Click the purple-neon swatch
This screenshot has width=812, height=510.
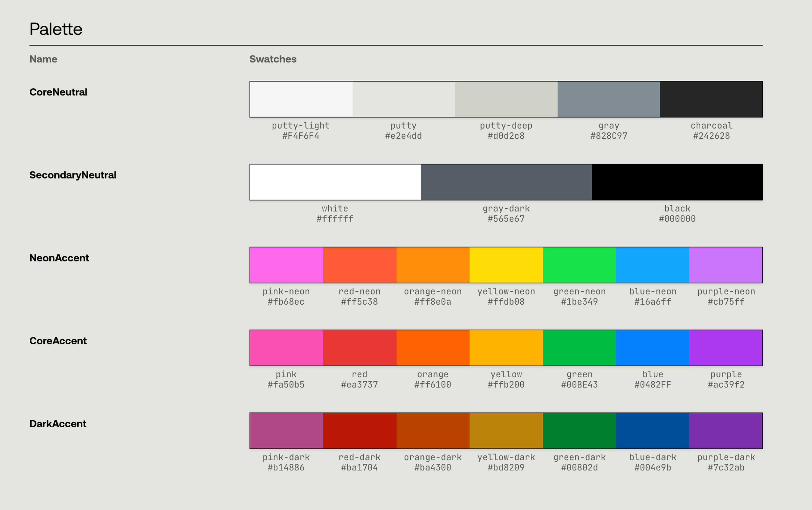click(x=726, y=265)
